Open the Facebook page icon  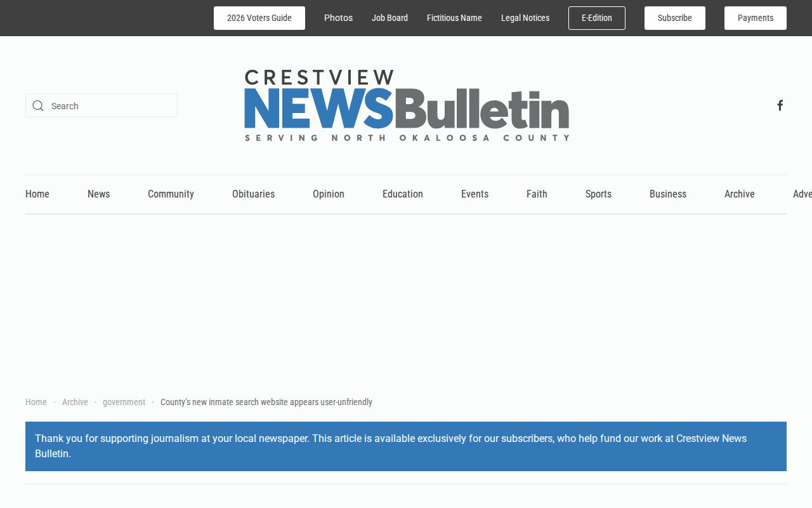pyautogui.click(x=780, y=105)
